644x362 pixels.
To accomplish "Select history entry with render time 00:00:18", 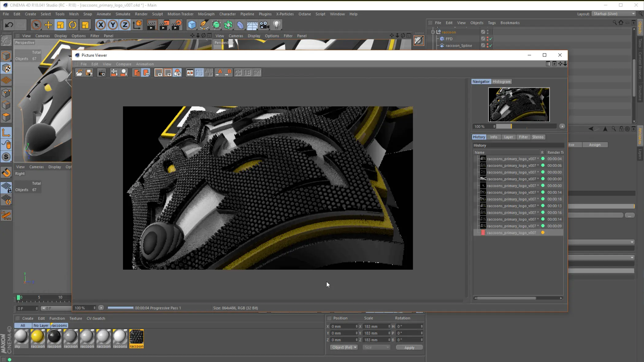I will 518,199.
